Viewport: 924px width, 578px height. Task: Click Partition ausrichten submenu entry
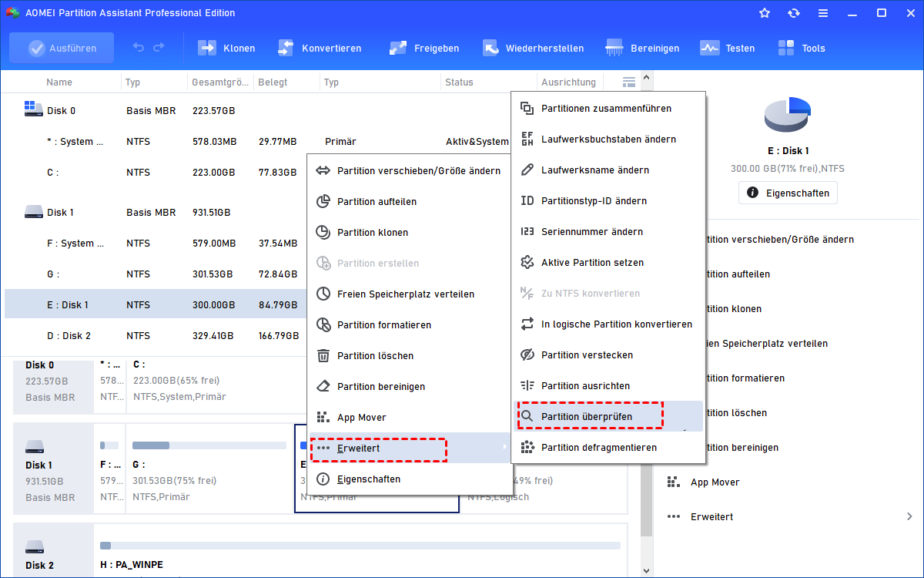(608, 386)
